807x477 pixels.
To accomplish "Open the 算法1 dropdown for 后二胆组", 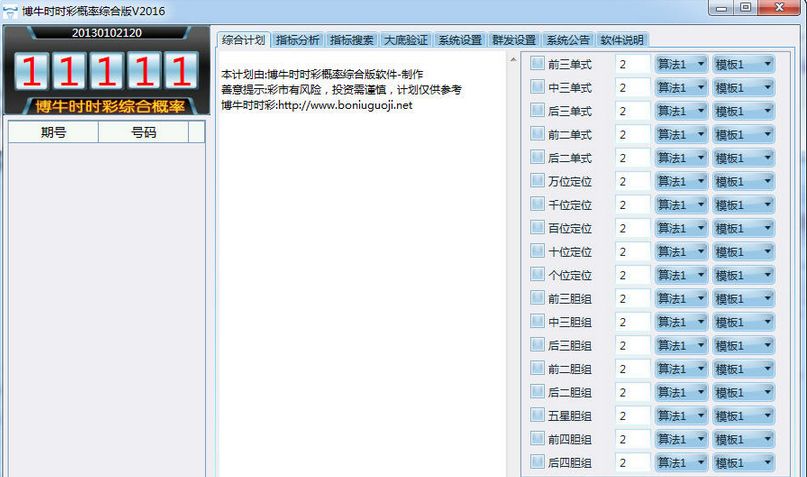I will (681, 392).
